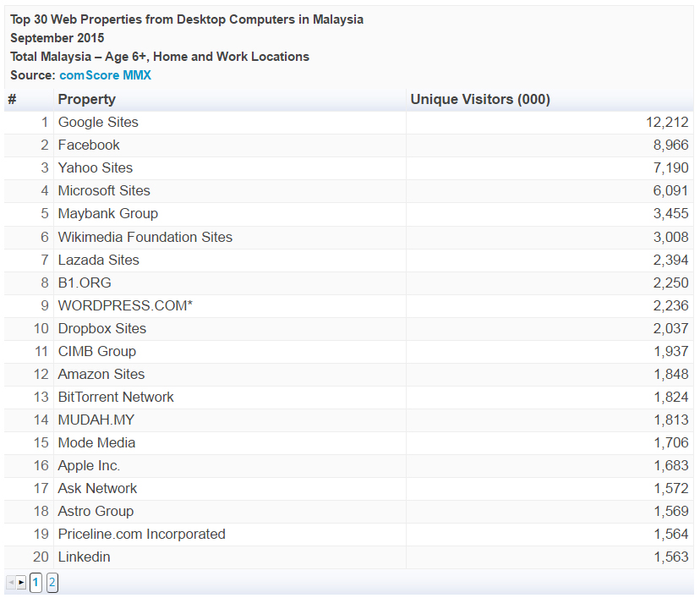Click the 12,212 visitors value
This screenshot has height=598, width=700.
tap(667, 123)
